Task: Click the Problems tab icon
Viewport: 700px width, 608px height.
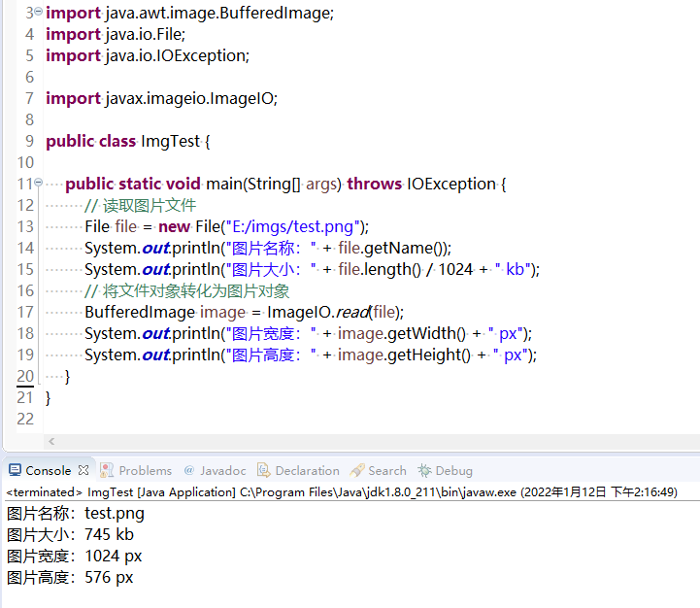Action: tap(106, 470)
